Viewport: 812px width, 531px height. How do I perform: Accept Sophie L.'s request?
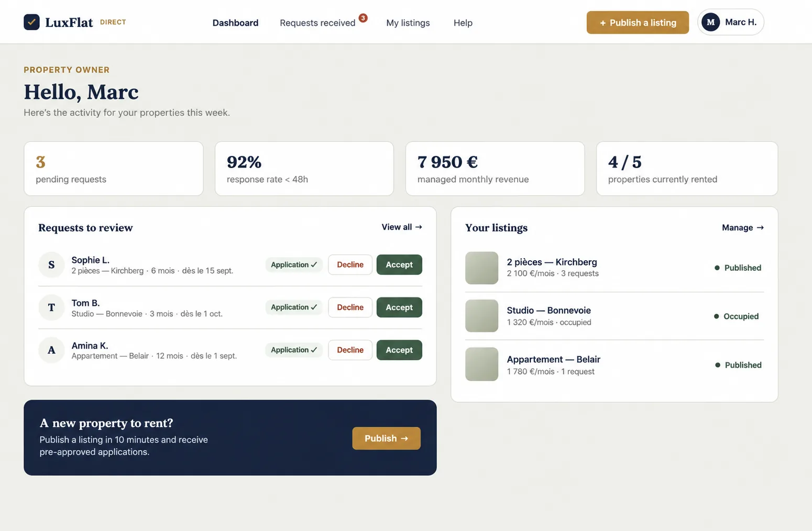(399, 264)
